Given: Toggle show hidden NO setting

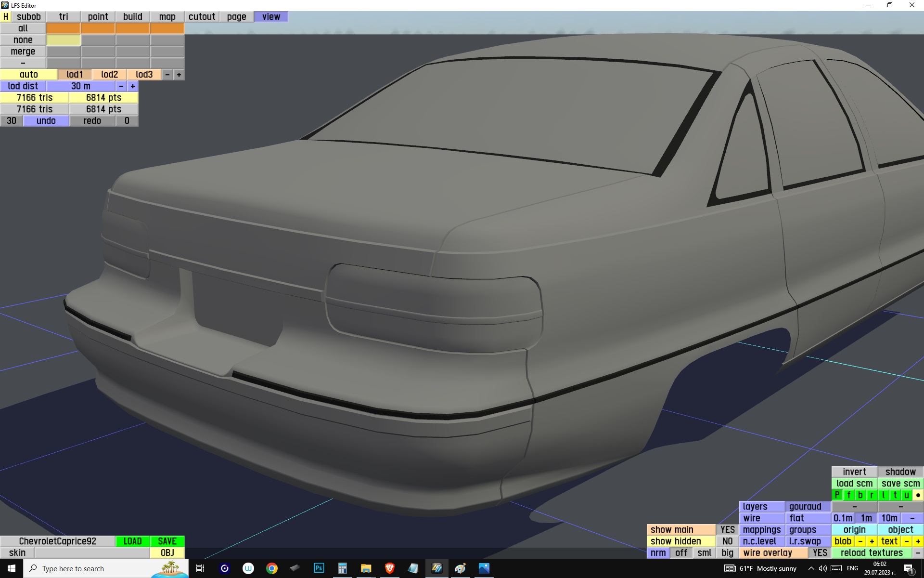Looking at the screenshot, I should 727,541.
